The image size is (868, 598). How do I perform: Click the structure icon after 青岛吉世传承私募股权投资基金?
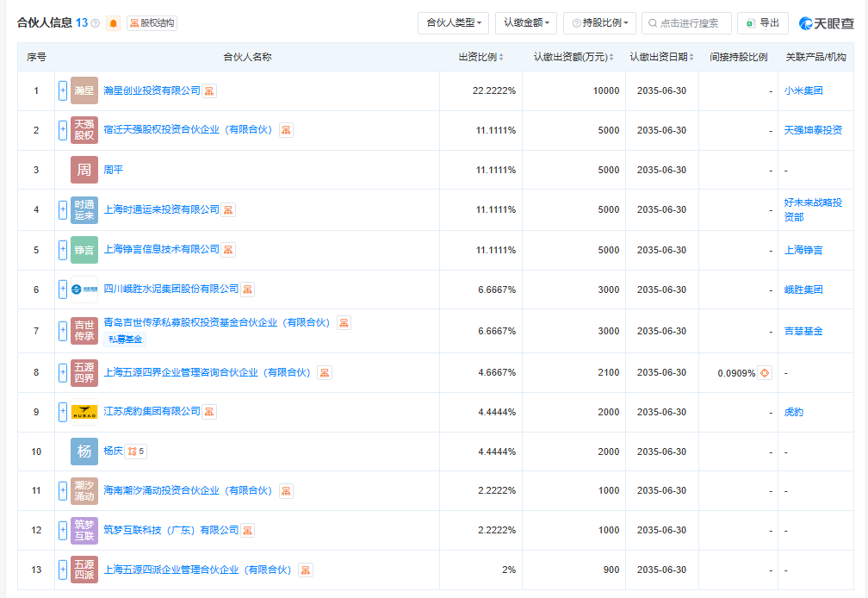point(344,323)
